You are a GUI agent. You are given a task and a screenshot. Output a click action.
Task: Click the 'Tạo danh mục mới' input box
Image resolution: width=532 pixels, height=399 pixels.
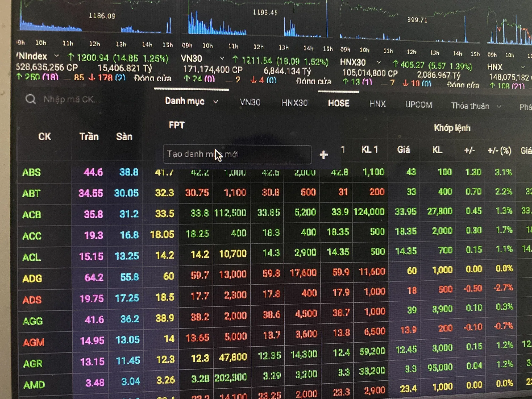pos(237,154)
